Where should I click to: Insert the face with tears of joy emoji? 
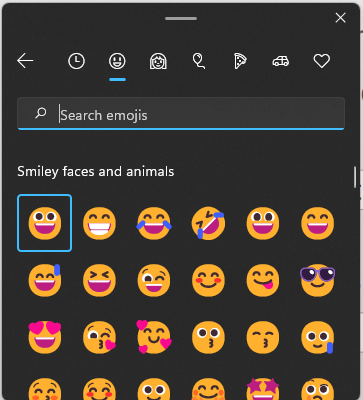point(154,223)
